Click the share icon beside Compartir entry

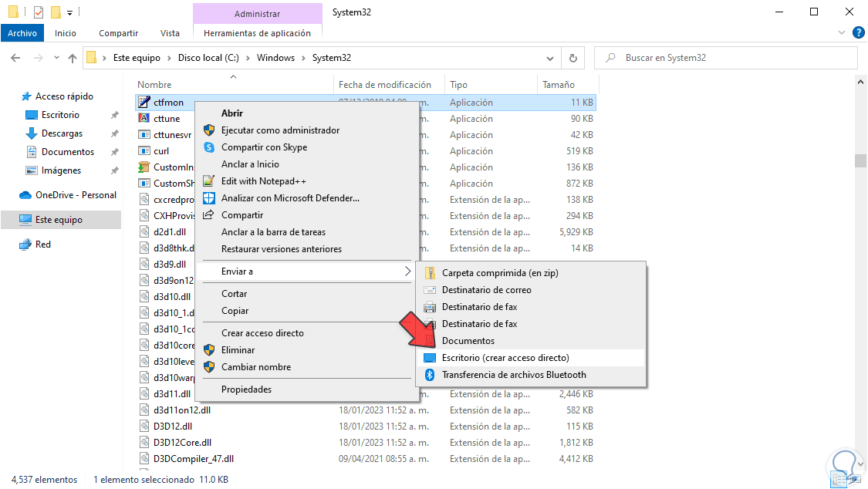(208, 214)
